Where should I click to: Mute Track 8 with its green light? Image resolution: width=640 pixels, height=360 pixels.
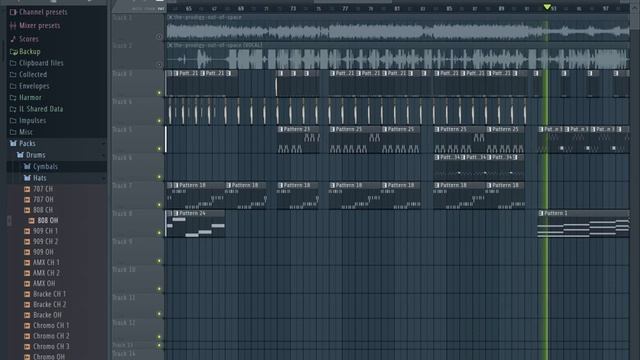click(159, 233)
